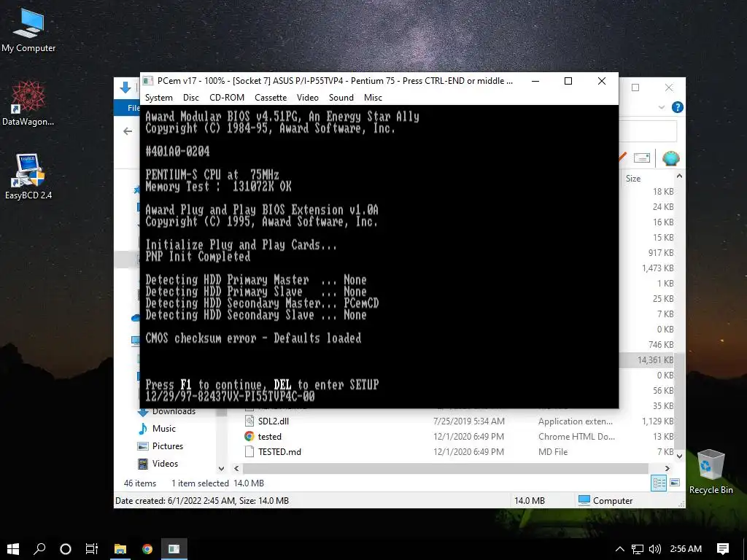The image size is (747, 560).
Task: Click the file list scroll-down arrow
Action: 679,456
